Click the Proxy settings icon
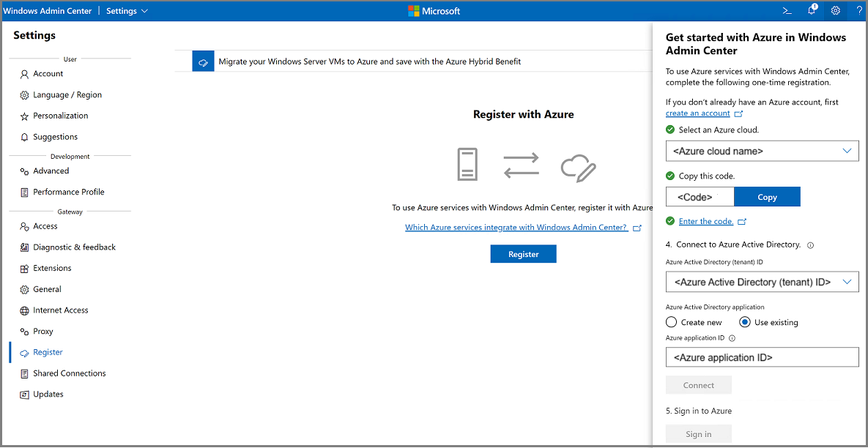Image resolution: width=868 pixels, height=448 pixels. pyautogui.click(x=23, y=331)
